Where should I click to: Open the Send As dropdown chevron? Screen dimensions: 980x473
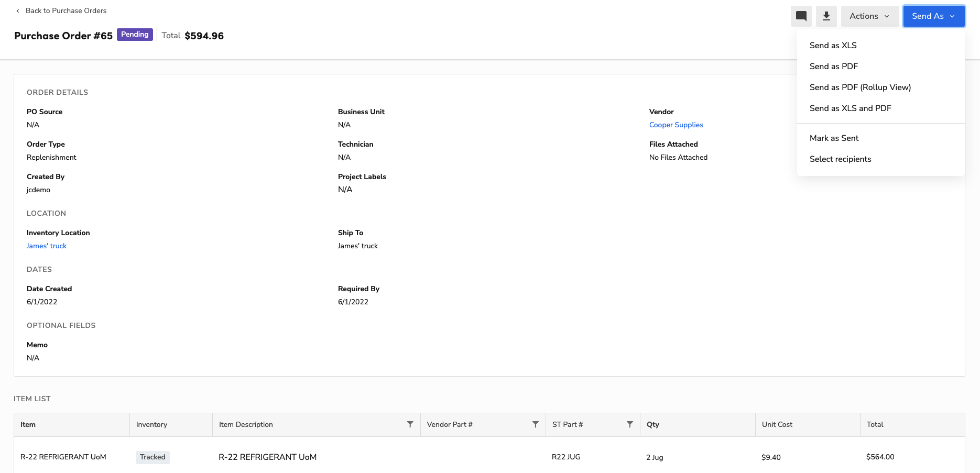tap(953, 16)
